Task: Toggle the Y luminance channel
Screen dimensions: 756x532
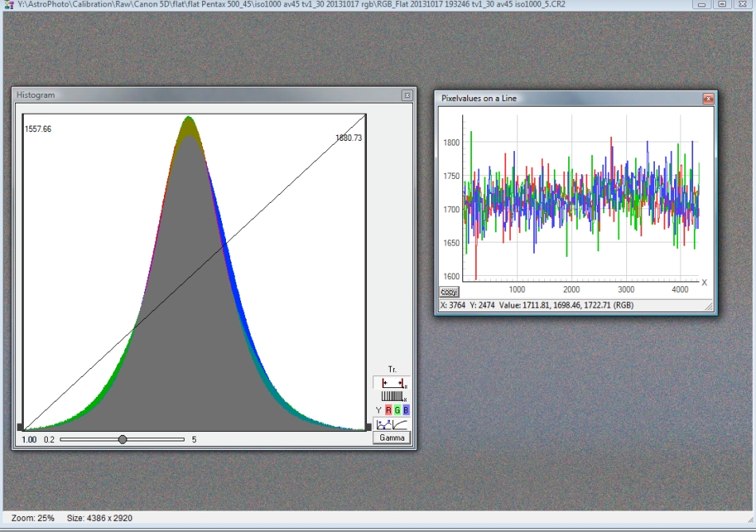Action: pos(378,410)
